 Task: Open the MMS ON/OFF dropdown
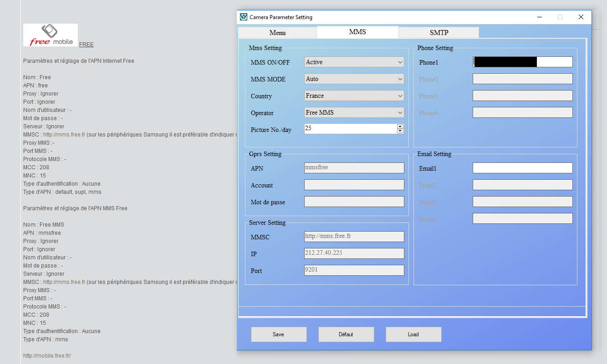coord(354,62)
